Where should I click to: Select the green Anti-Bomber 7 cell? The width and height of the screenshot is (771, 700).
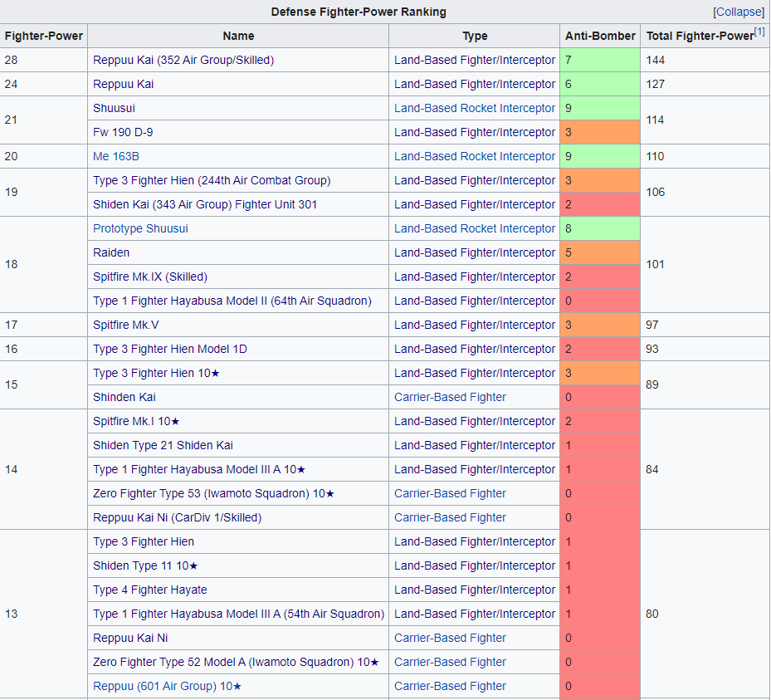tap(600, 60)
